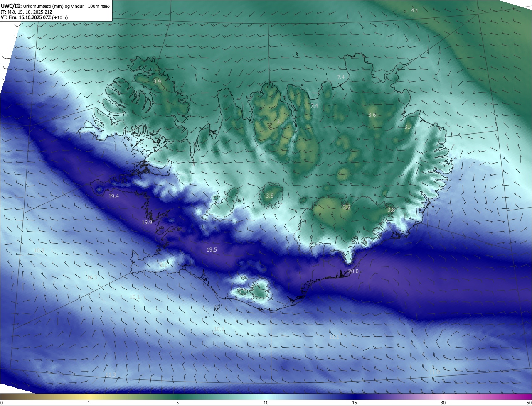This screenshot has height=406, width=532.
Task: Click the initial time 'IT: Mið. 15. 10. 2025 21Z'
Action: coord(27,12)
